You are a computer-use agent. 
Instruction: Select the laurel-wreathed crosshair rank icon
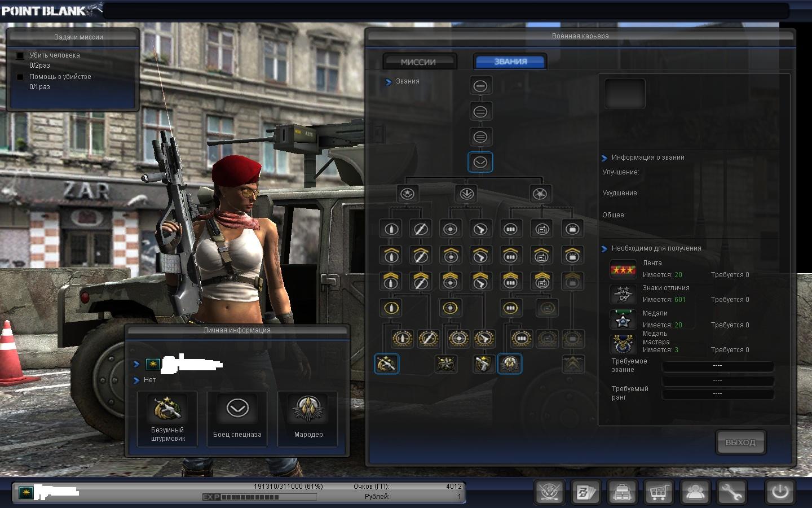click(x=458, y=339)
